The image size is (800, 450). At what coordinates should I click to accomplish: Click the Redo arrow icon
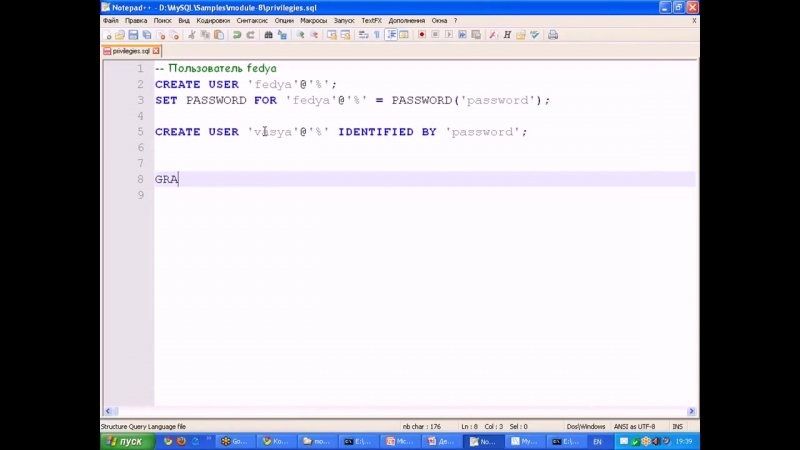[250, 35]
